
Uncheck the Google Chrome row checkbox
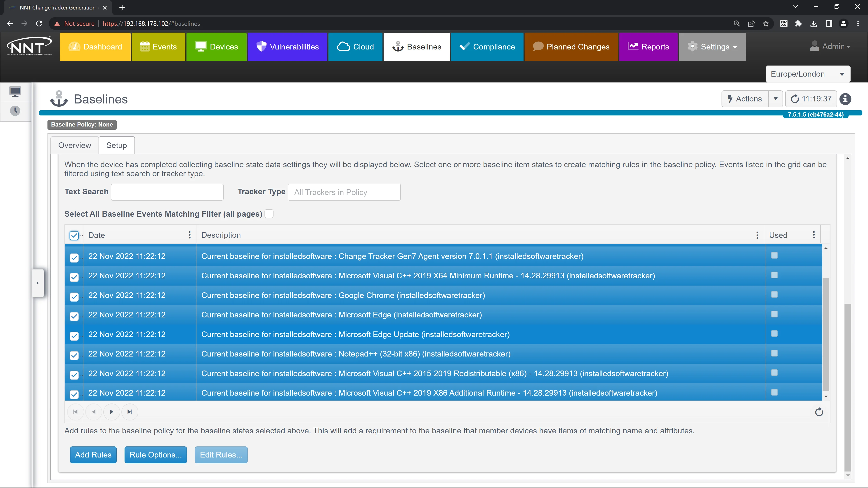pos(74,297)
